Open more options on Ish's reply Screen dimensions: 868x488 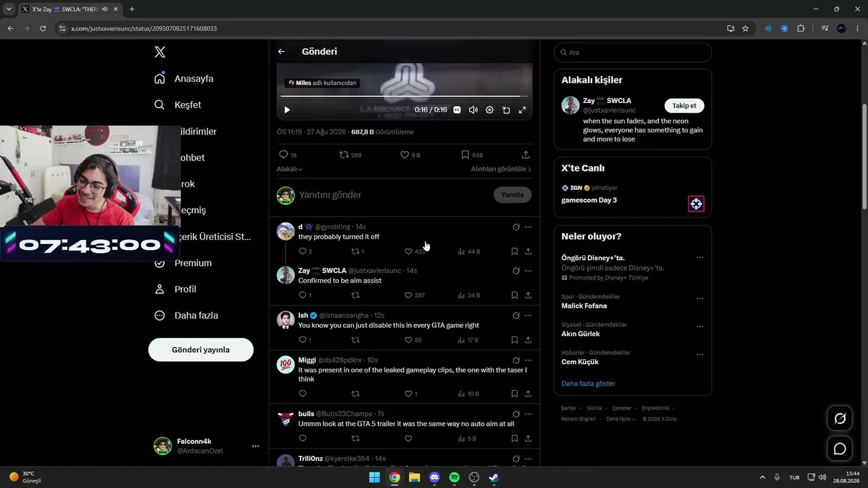pos(528,316)
